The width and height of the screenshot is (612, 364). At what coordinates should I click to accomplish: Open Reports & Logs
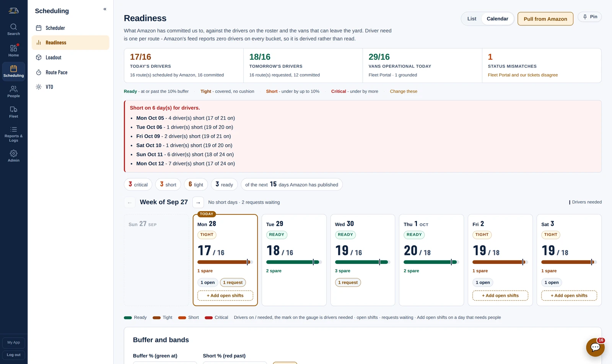point(13,134)
